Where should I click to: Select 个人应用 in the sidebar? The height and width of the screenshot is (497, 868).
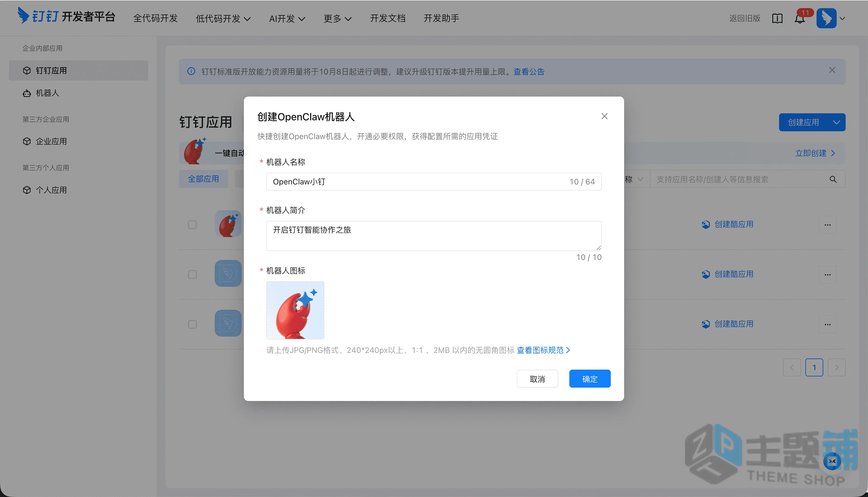(x=79, y=190)
